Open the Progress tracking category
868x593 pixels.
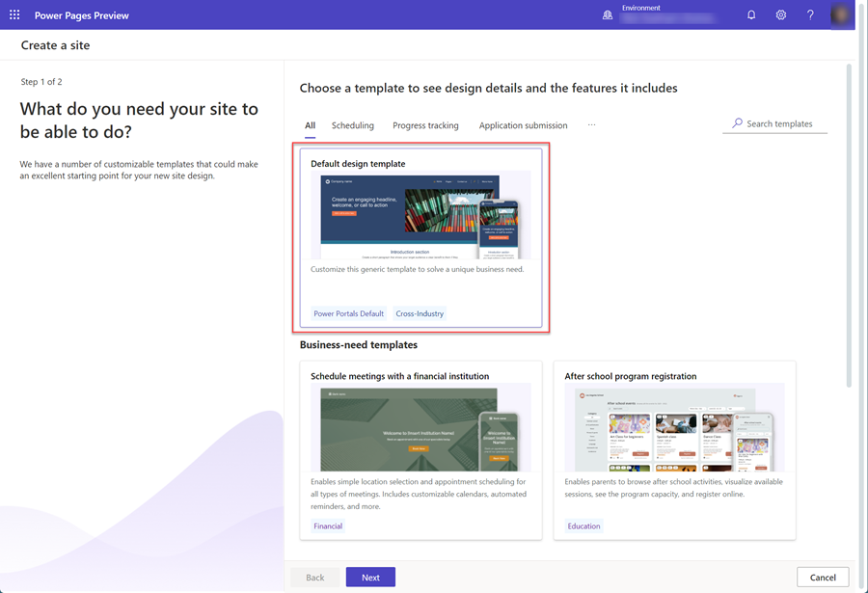(x=425, y=124)
